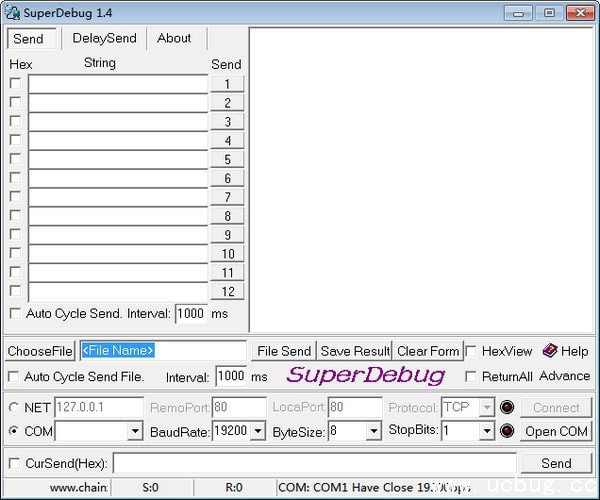Screen dimensions: 600x500
Task: Focus the string input field of row 1
Action: click(x=118, y=84)
